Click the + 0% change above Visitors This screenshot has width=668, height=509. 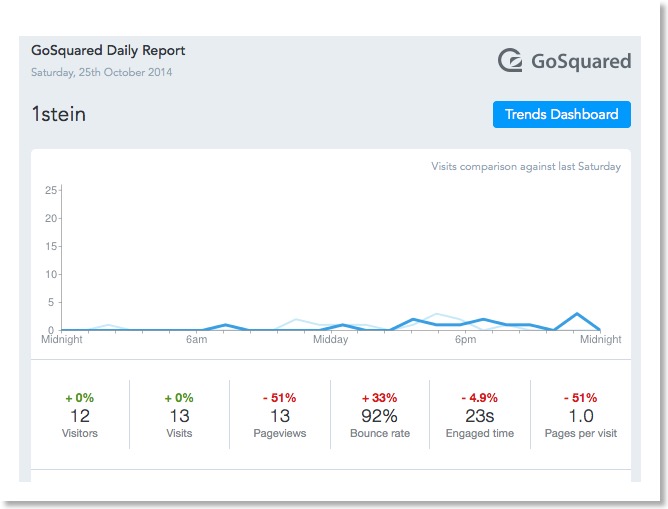[x=80, y=398]
